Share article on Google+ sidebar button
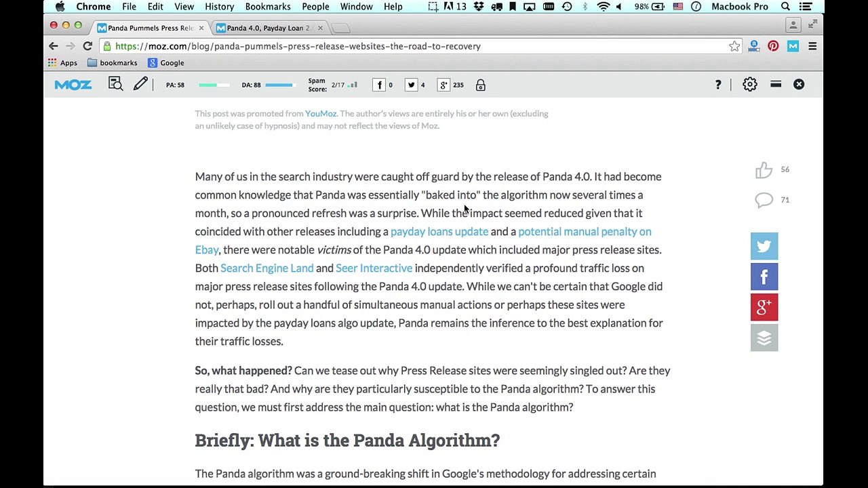Screen dimensions: 868x488 (x=764, y=307)
